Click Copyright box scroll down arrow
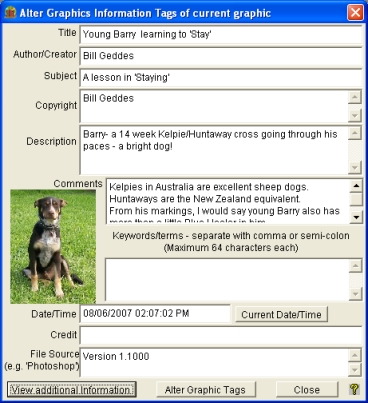The height and width of the screenshot is (403, 368). [355, 115]
